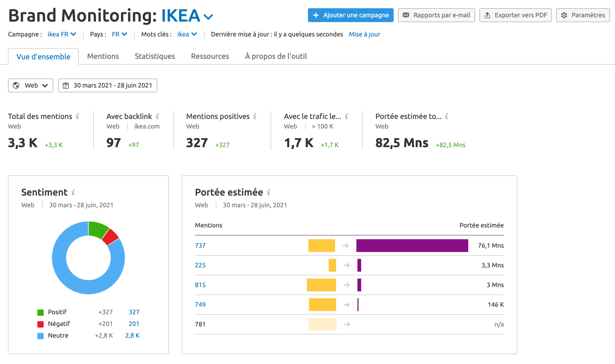Click the plus icon in Ajouter une campagne
The width and height of the screenshot is (615, 364).
pyautogui.click(x=316, y=15)
